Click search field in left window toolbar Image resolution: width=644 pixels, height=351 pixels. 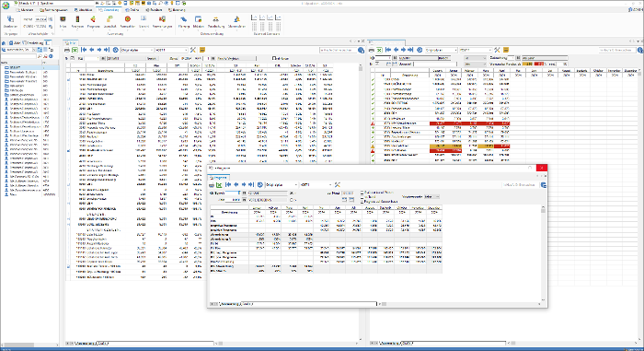tap(338, 50)
